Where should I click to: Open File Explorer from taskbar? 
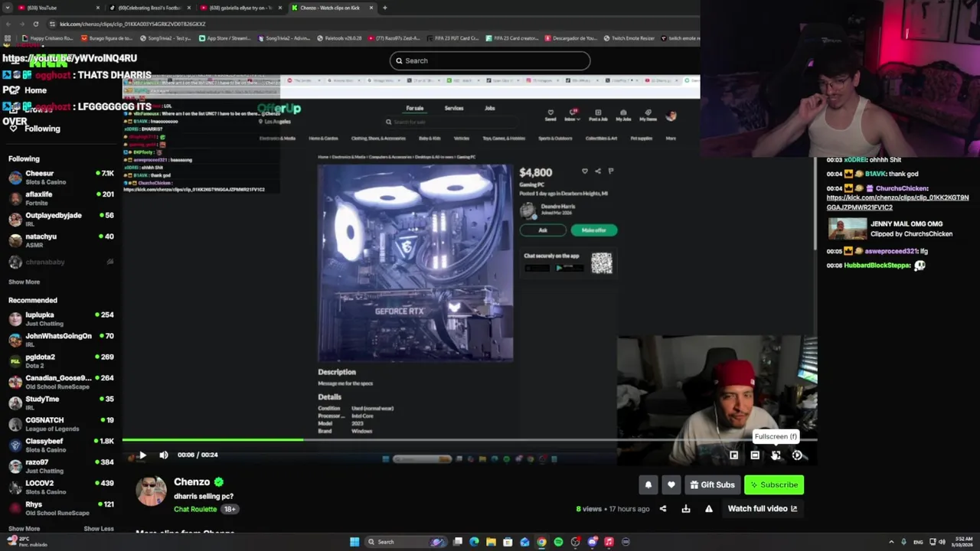click(491, 542)
